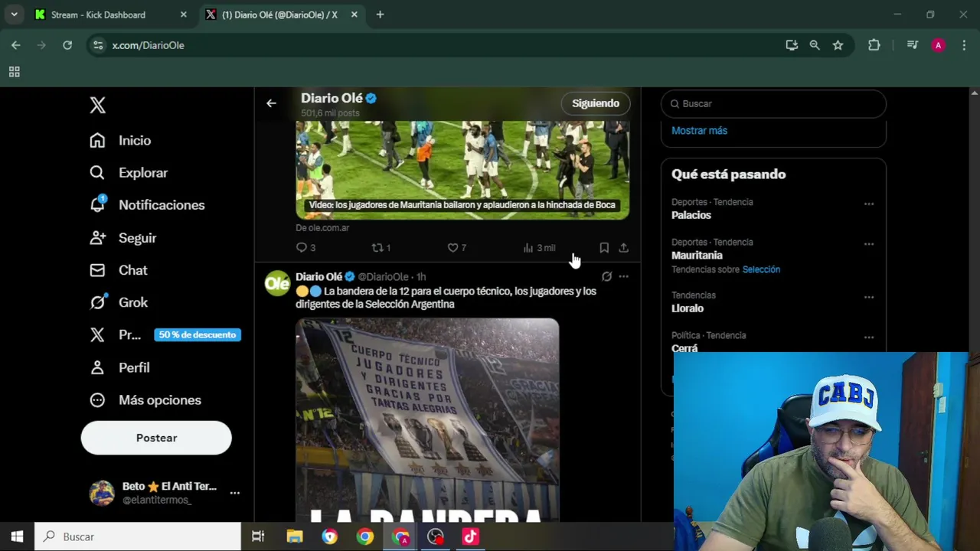Open the De ole.com.ar link
The height and width of the screenshot is (551, 980).
(322, 228)
